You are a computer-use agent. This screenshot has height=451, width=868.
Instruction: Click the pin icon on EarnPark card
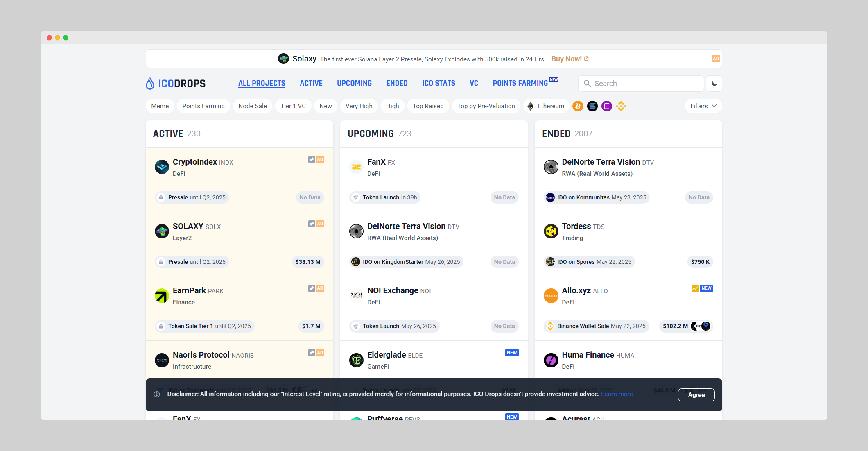[312, 288]
